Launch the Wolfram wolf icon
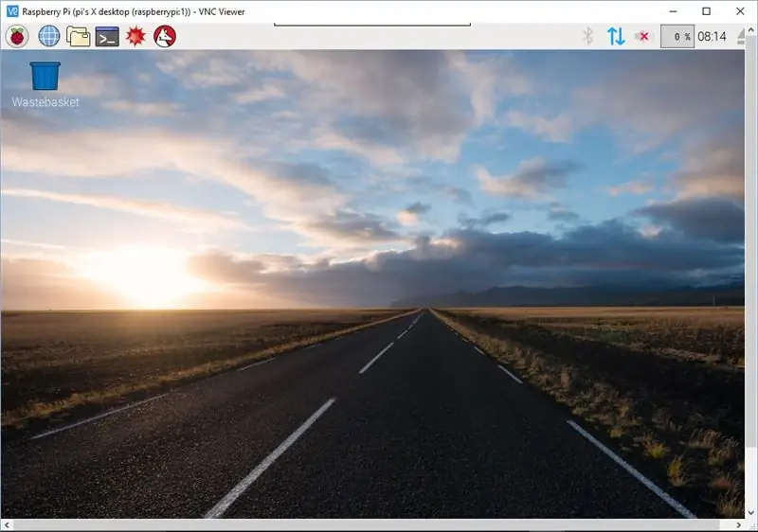 [165, 36]
